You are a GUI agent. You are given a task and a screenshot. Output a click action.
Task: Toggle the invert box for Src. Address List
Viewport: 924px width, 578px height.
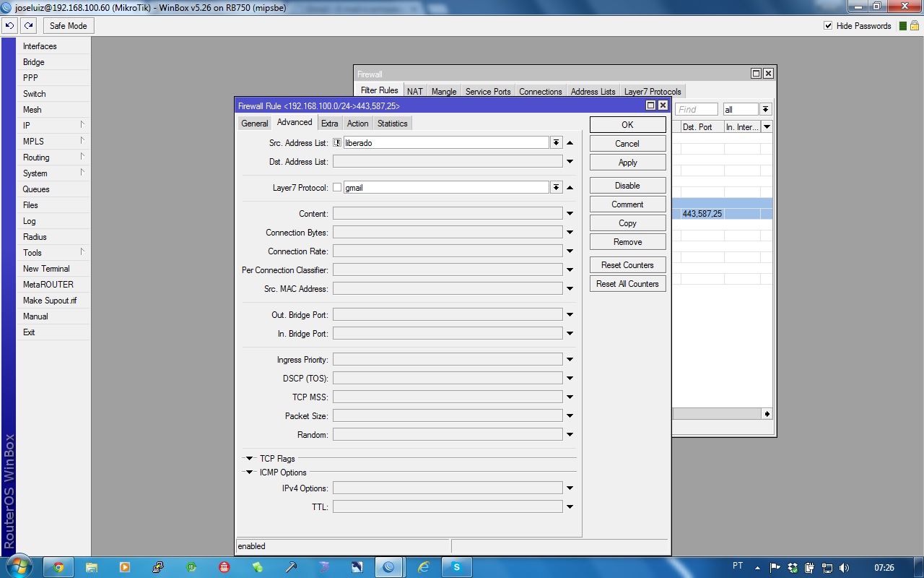337,143
